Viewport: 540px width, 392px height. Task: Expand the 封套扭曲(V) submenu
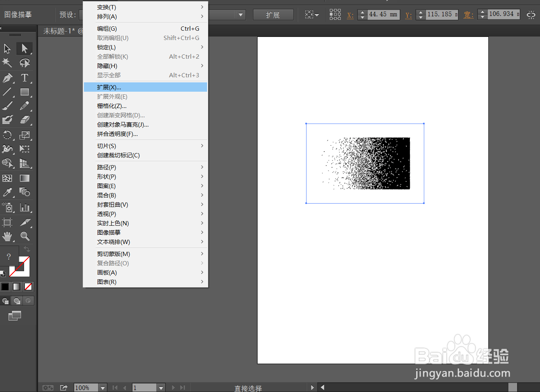click(x=146, y=204)
